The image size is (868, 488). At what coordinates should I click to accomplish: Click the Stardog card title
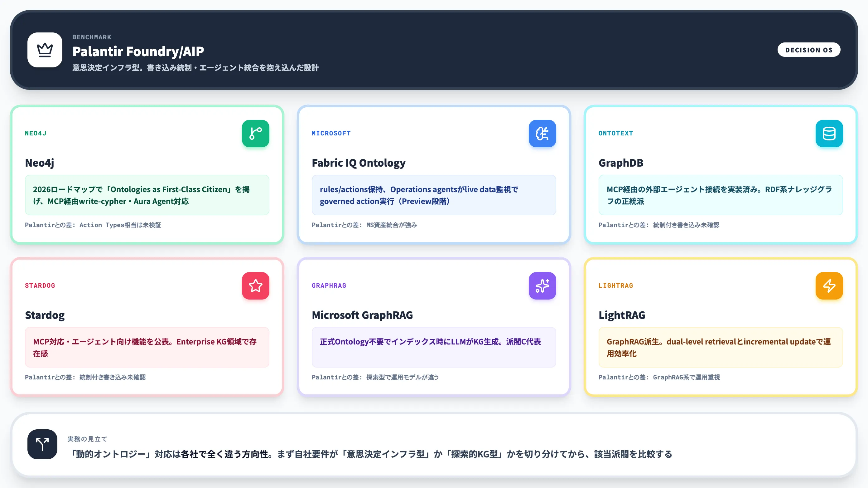coord(45,315)
